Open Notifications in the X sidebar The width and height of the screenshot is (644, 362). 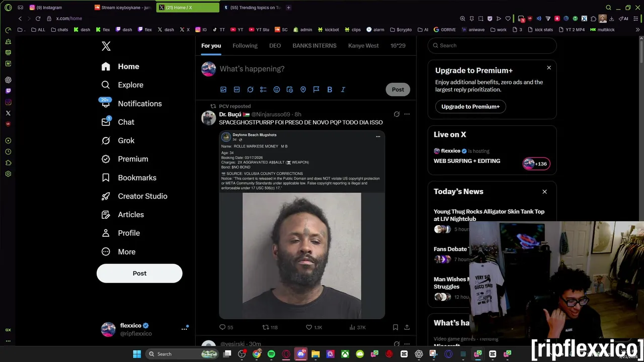(131, 104)
